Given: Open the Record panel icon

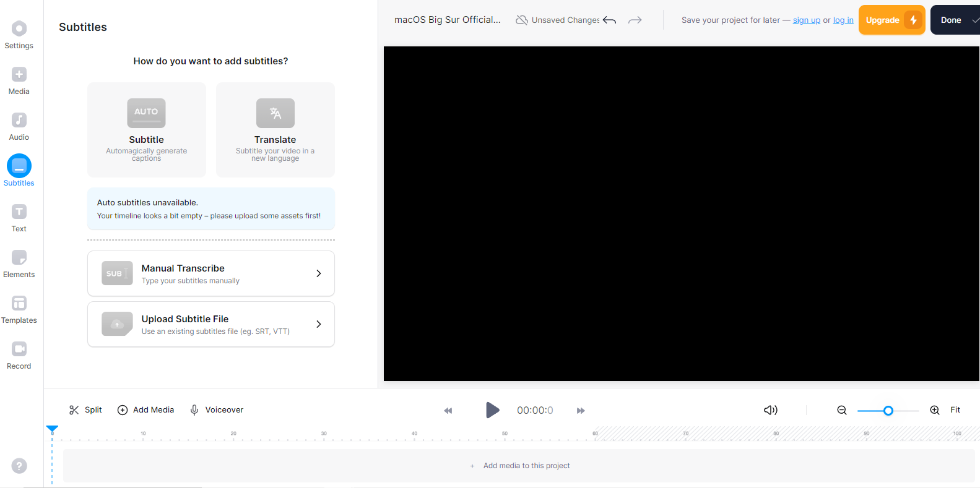Looking at the screenshot, I should (x=19, y=349).
